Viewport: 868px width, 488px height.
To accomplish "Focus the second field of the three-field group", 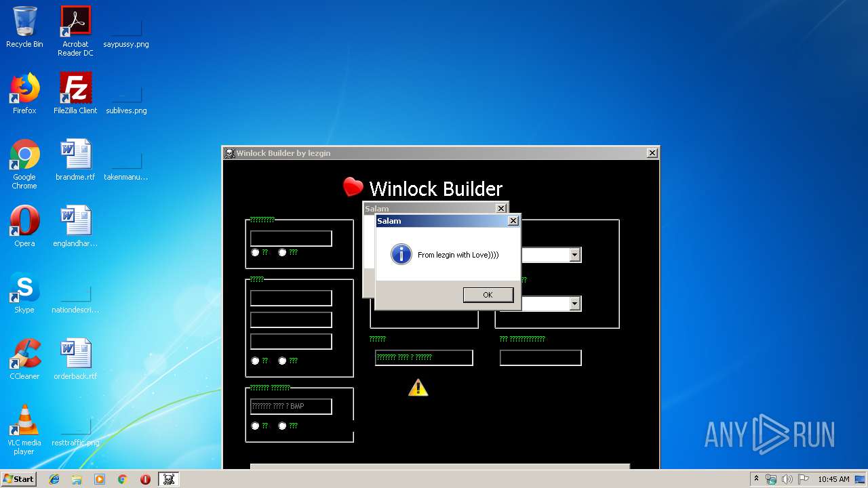I will pyautogui.click(x=291, y=320).
